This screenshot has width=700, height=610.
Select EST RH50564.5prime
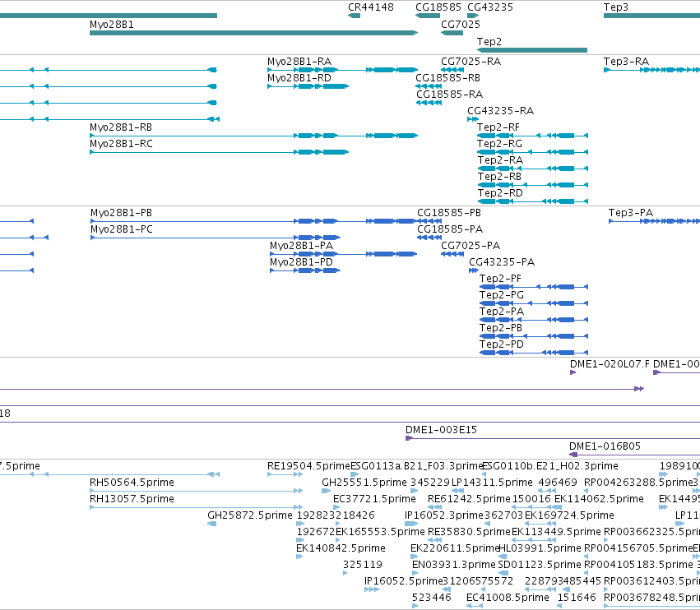click(196, 491)
